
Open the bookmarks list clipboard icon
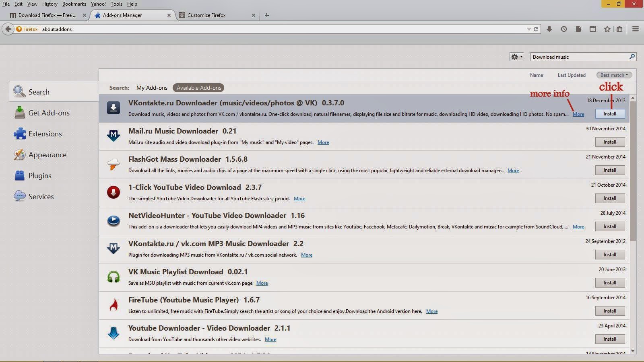coord(619,29)
